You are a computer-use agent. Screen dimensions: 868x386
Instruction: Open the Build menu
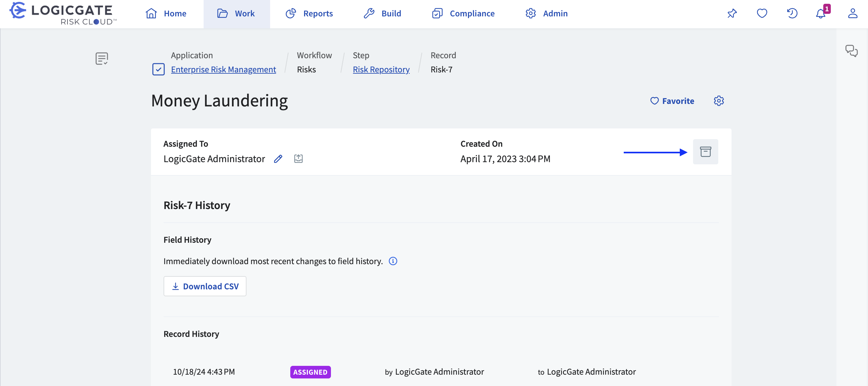pyautogui.click(x=382, y=14)
